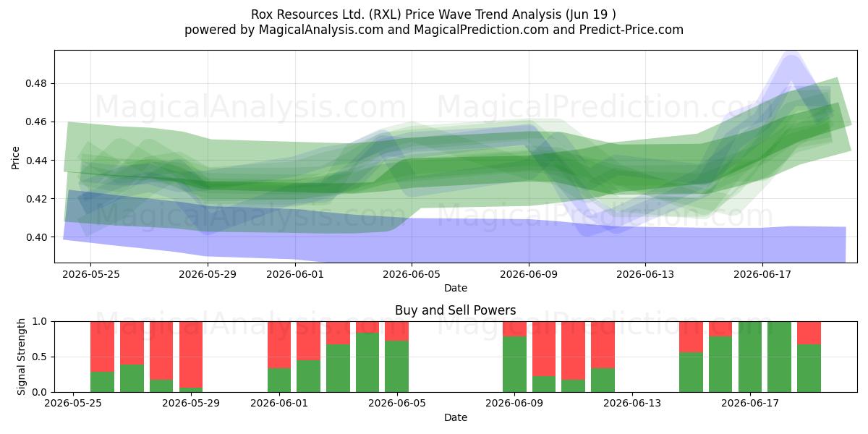Click the 'Signal Strength' y-axis label
Screen dimensions: 868x434
[x=22, y=357]
